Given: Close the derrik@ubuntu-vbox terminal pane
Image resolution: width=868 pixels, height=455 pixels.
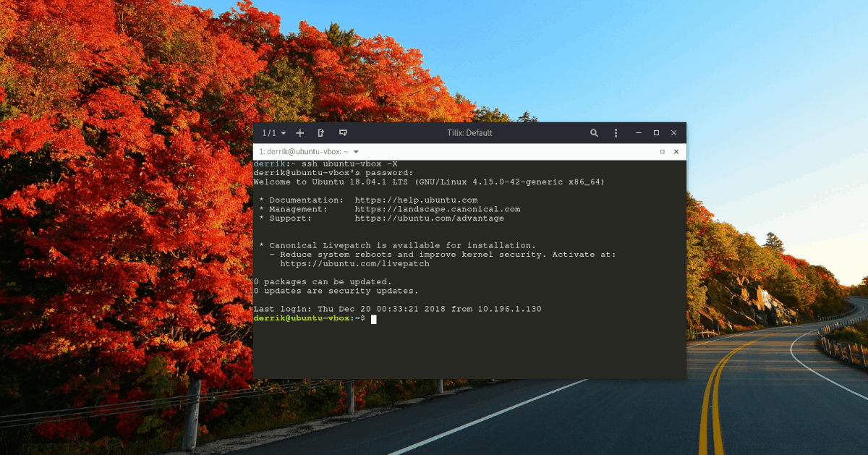Looking at the screenshot, I should [676, 152].
